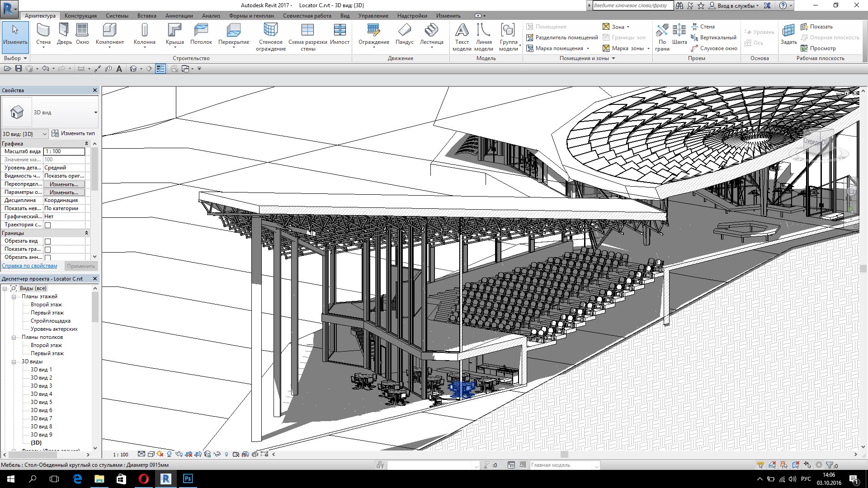The image size is (868, 488).
Task: Open the Главная модель design option dropdown
Action: [x=565, y=465]
